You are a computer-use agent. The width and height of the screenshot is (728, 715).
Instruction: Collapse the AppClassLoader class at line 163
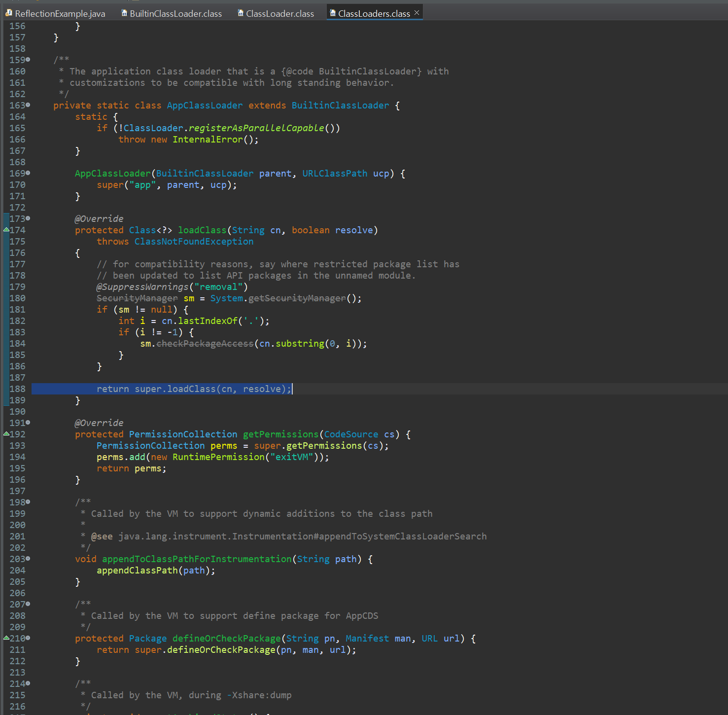28,105
